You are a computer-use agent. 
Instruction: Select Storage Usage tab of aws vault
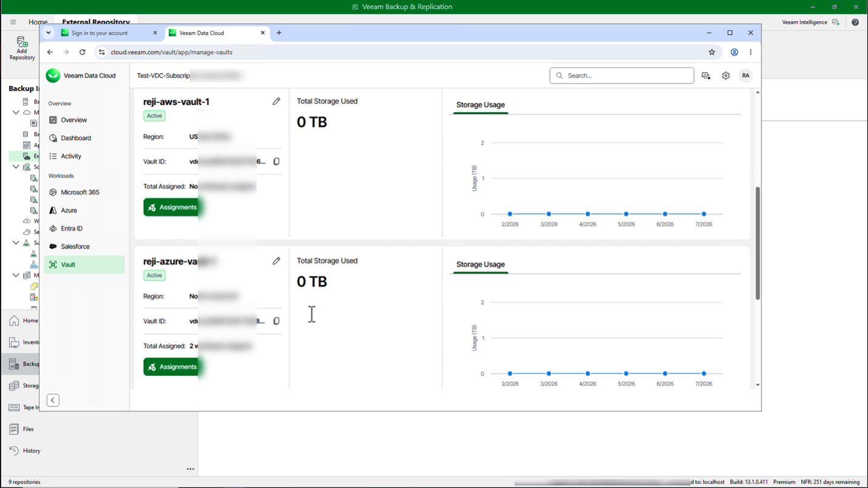point(480,105)
